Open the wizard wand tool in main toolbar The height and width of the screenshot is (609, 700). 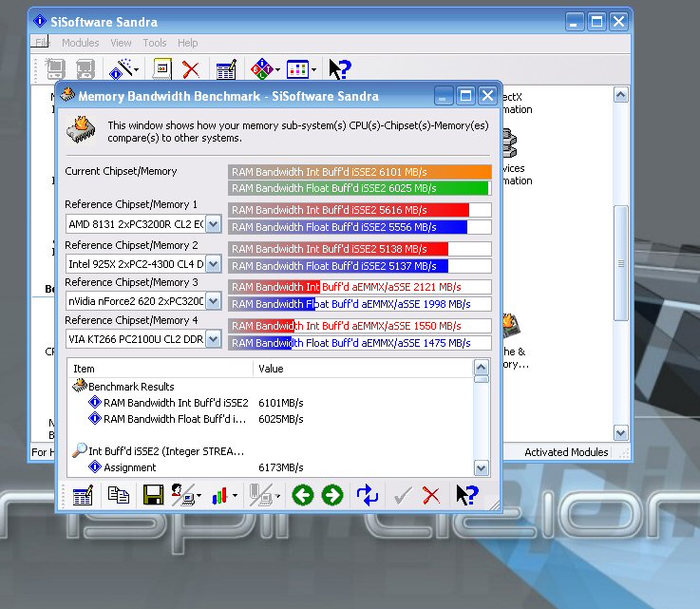point(121,69)
